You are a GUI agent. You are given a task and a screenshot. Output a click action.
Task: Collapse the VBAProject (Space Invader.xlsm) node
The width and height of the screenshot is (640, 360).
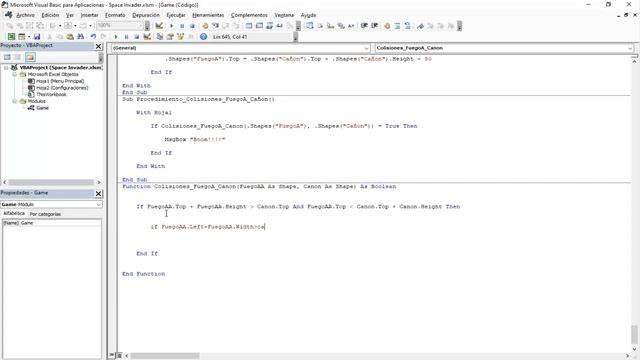[7, 68]
